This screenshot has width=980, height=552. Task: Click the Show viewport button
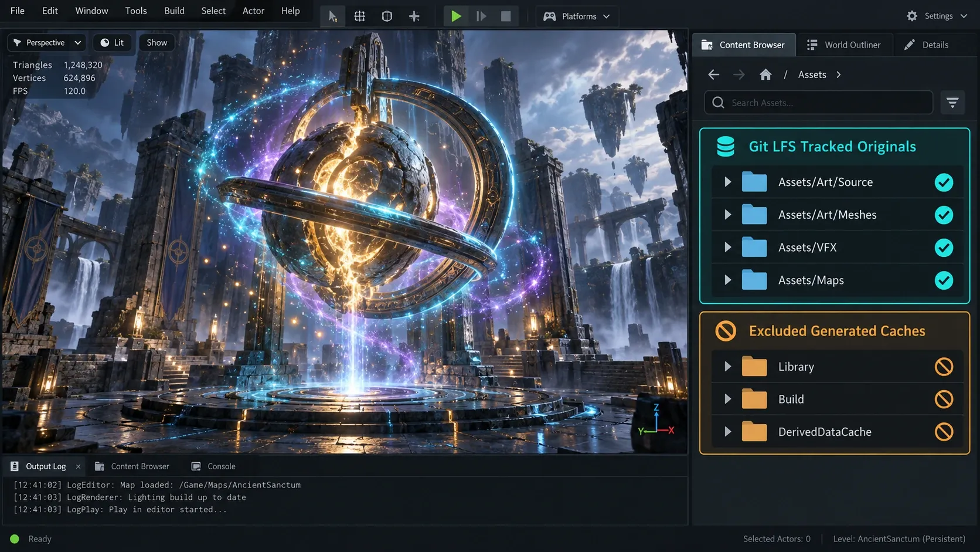156,42
